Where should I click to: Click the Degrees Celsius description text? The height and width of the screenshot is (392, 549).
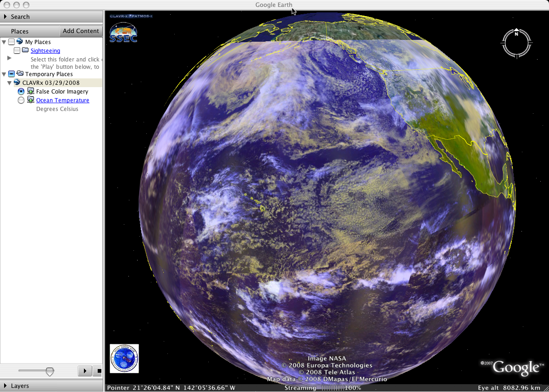click(57, 109)
